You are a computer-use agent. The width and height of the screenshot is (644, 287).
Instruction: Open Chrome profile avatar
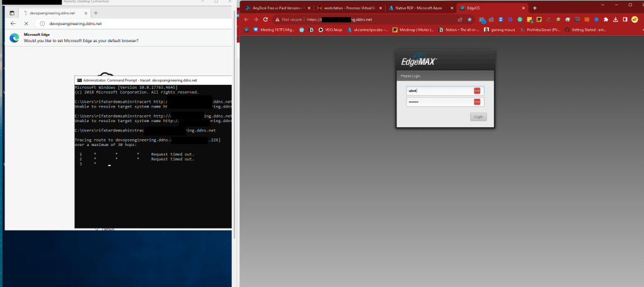pyautogui.click(x=635, y=20)
